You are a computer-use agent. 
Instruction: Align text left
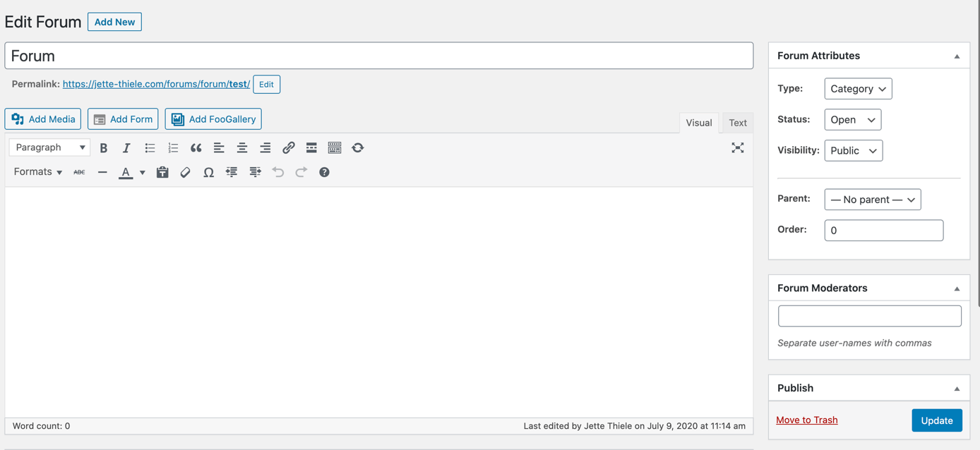pyautogui.click(x=219, y=148)
